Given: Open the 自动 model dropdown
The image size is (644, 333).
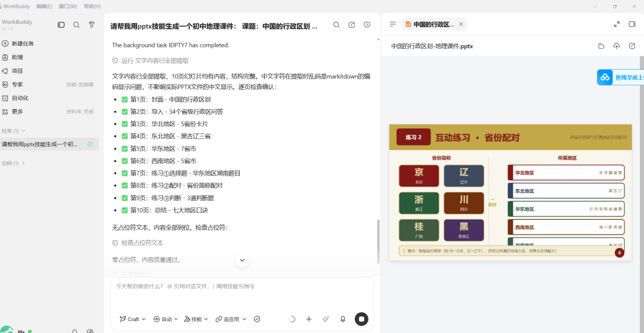Looking at the screenshot, I should click(x=166, y=319).
